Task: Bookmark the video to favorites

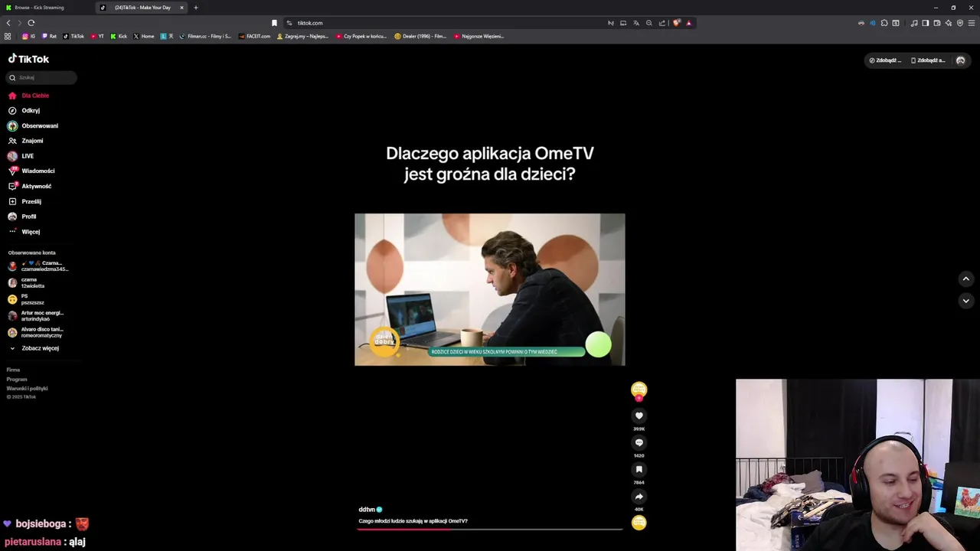Action: pyautogui.click(x=639, y=469)
